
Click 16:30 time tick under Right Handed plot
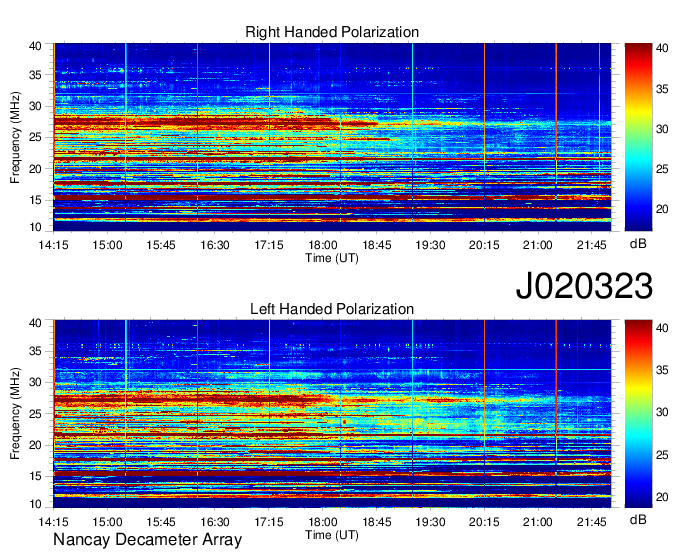[x=215, y=245]
